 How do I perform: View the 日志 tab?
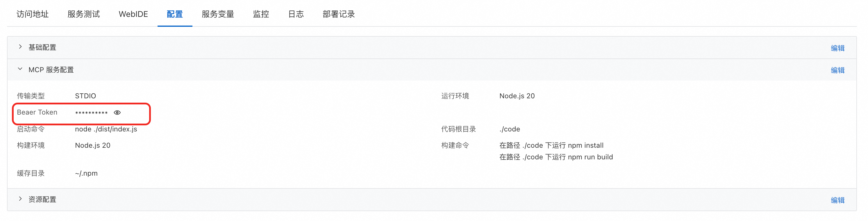click(296, 14)
